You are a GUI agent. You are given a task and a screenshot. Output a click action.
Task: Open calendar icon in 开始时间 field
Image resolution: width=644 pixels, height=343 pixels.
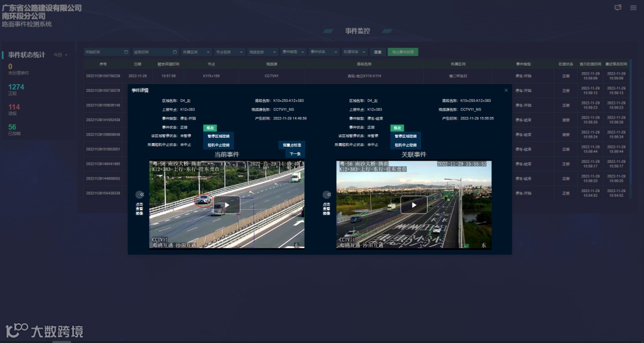126,52
